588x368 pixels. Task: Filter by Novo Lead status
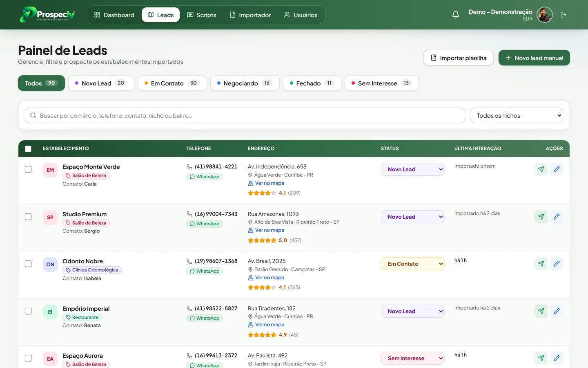click(x=101, y=83)
